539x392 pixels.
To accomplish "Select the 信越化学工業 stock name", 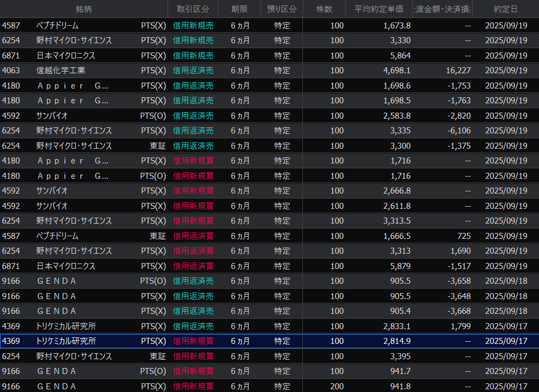I will point(61,71).
